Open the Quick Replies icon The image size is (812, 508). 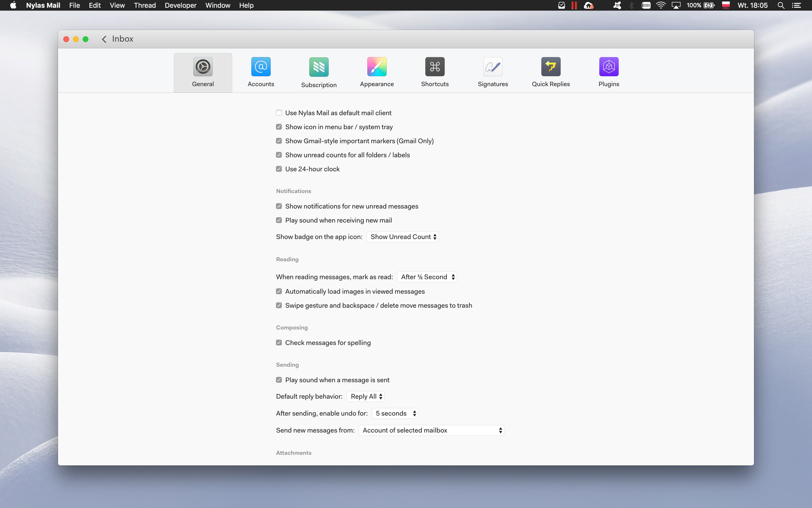(x=550, y=67)
